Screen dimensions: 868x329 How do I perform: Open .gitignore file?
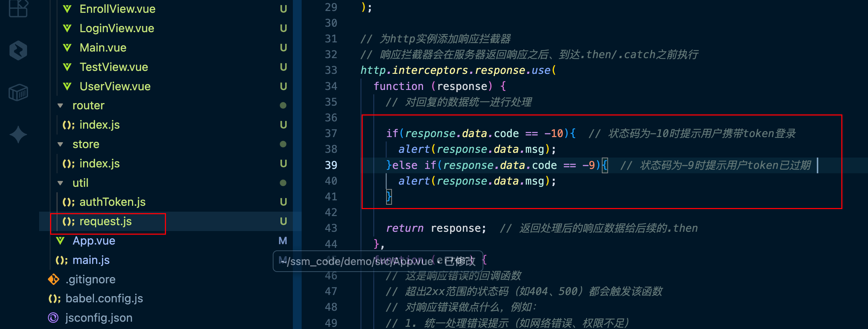91,280
